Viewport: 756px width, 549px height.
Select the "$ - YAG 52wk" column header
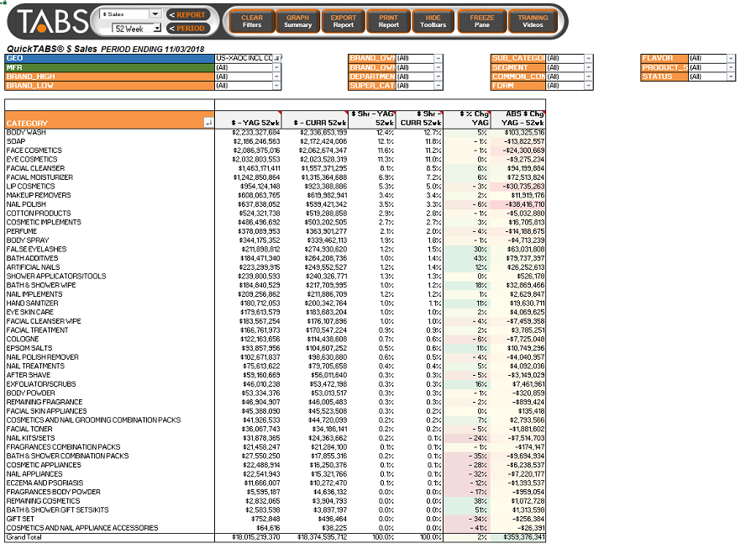click(249, 119)
